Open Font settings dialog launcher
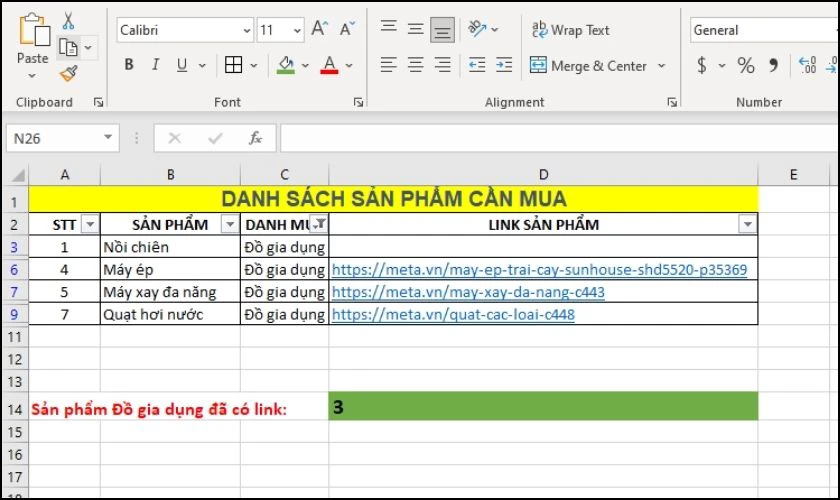This screenshot has width=840, height=500. (358, 102)
